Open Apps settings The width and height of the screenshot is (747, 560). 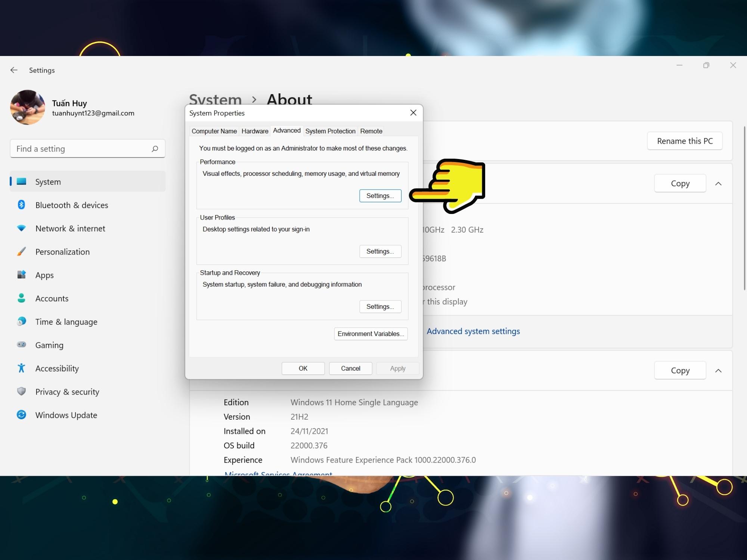tap(88, 275)
